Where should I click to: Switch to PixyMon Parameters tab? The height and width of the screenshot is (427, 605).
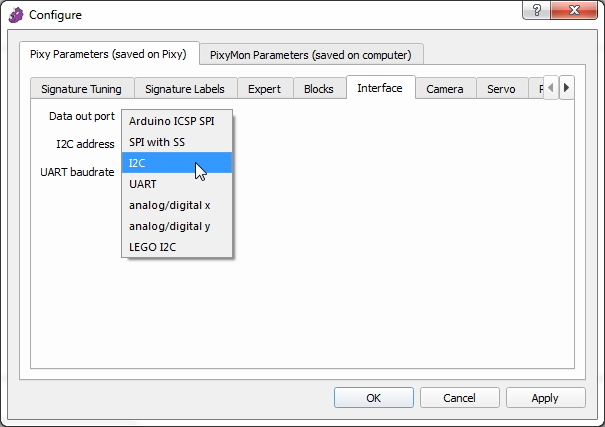311,54
